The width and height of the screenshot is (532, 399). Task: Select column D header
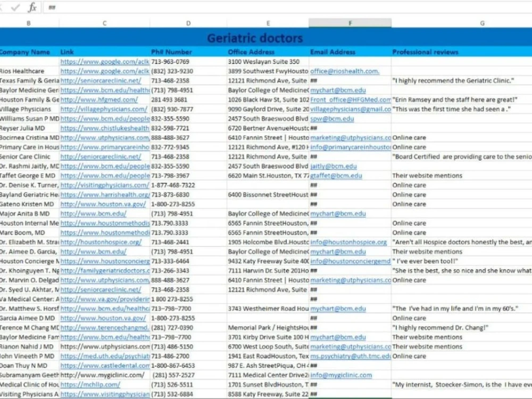click(x=188, y=23)
